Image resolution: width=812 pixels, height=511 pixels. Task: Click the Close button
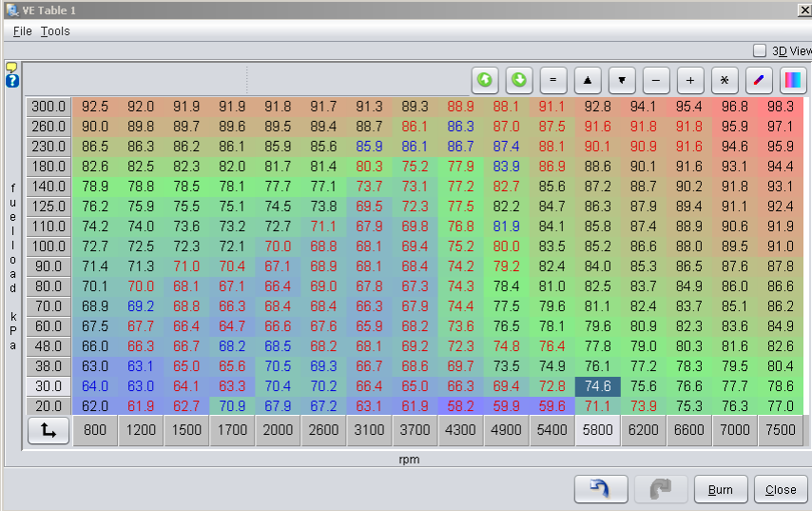780,489
